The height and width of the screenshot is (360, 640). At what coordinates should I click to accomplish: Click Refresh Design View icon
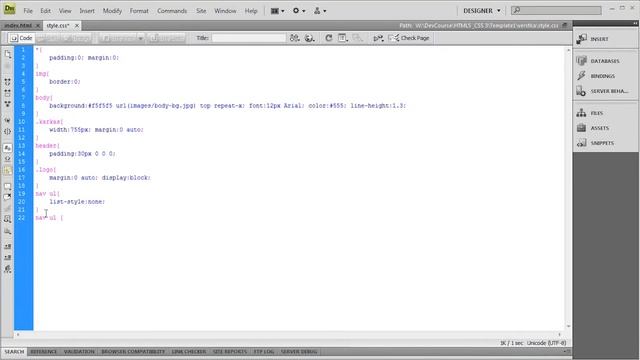pos(328,38)
